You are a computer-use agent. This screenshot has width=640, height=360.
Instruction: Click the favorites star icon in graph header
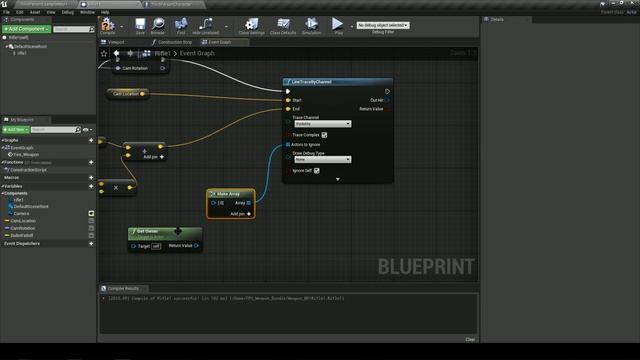104,53
